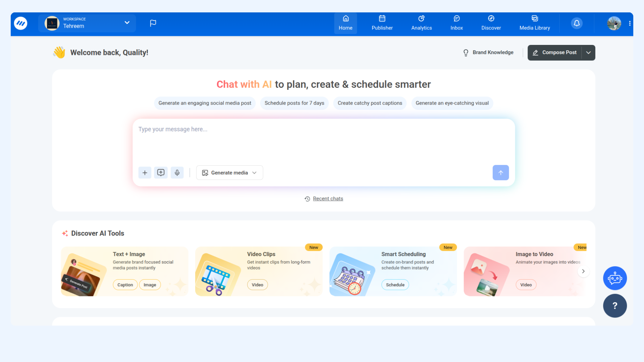The height and width of the screenshot is (362, 644).
Task: Click the ContentStudio logo
Action: [21, 23]
